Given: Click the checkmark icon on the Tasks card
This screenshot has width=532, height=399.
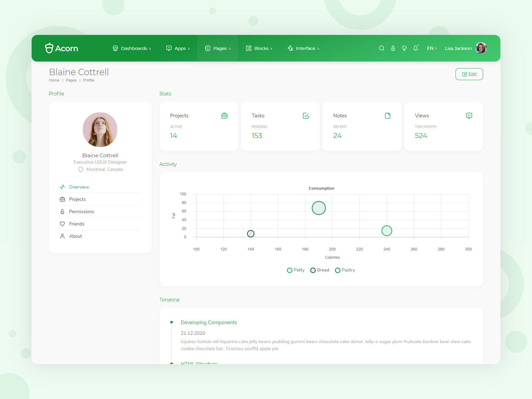Looking at the screenshot, I should click(x=306, y=116).
